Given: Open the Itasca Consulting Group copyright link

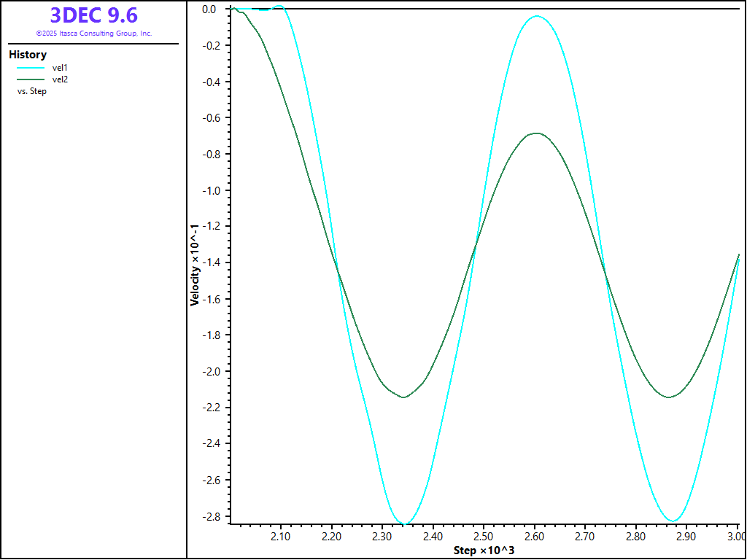Looking at the screenshot, I should pos(93,34).
